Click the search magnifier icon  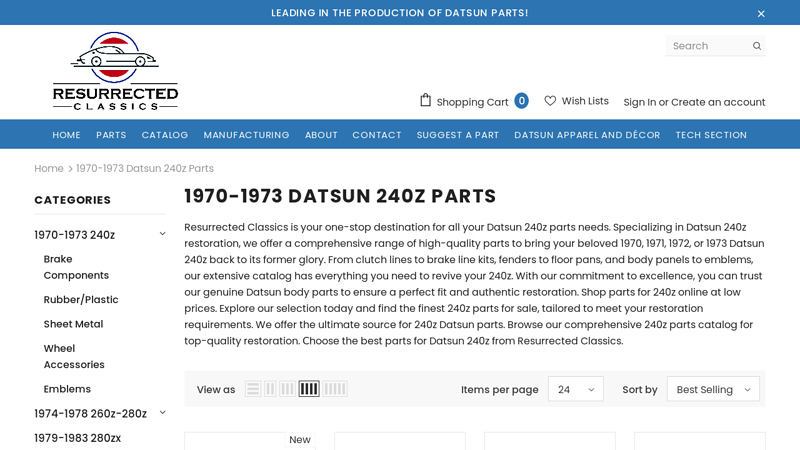tap(757, 46)
